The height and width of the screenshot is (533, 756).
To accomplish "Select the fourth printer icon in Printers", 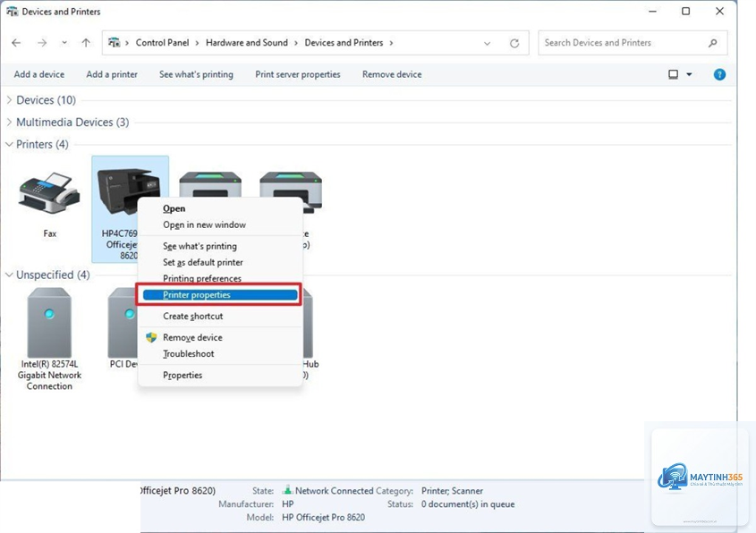I will (x=291, y=191).
